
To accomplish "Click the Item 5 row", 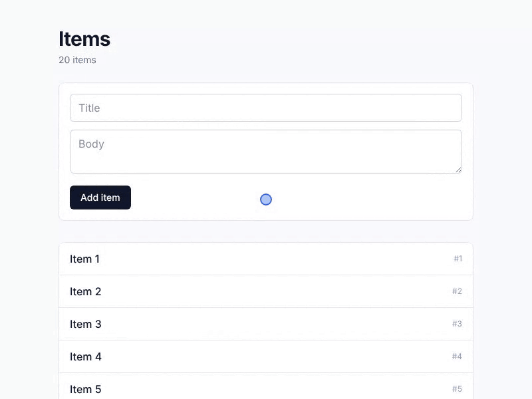I will click(265, 386).
